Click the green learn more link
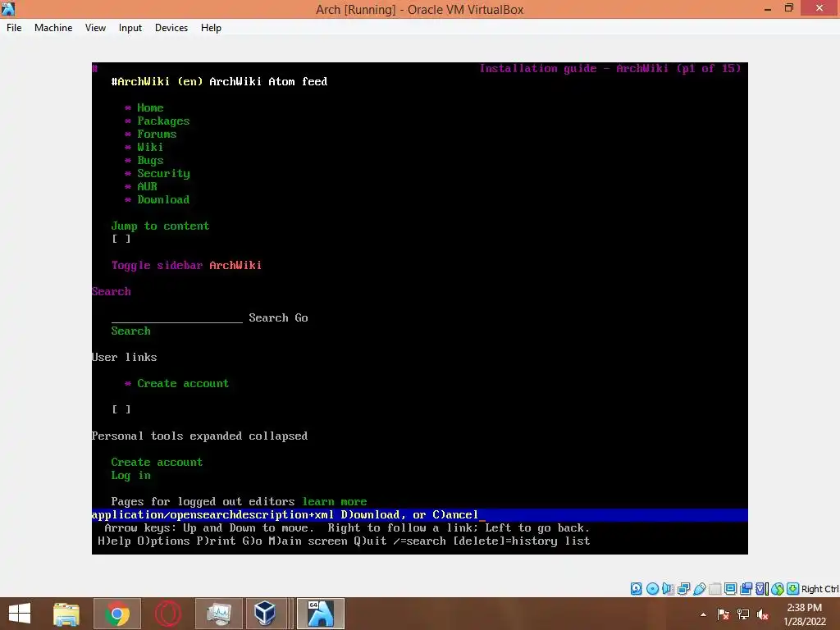The height and width of the screenshot is (630, 840). 335,501
